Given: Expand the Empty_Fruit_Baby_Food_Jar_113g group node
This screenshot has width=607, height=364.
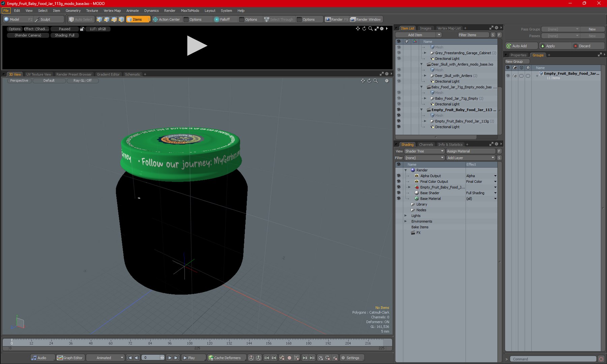Looking at the screenshot, I should click(425, 121).
